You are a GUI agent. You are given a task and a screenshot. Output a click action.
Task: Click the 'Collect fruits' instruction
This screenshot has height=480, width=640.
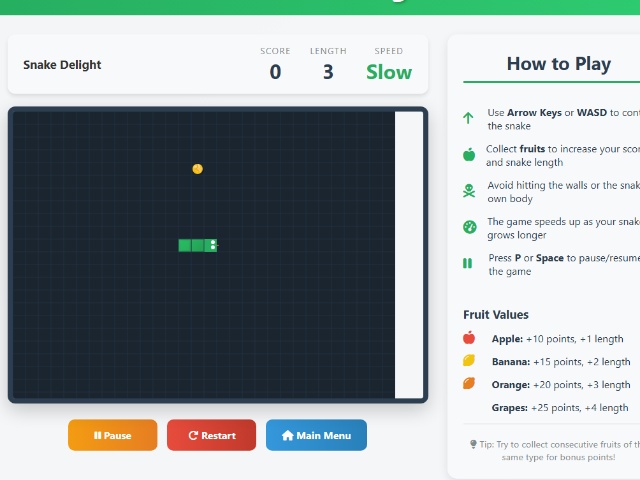[x=562, y=155]
